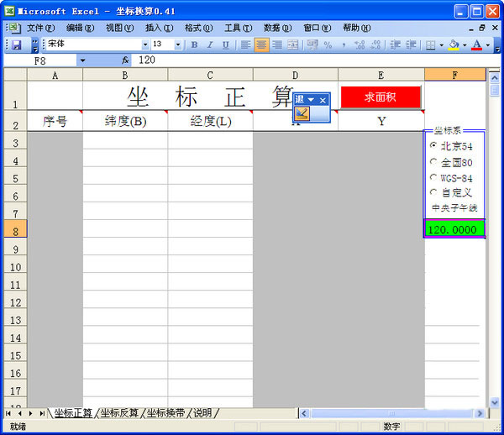Align text left in cell
504x435 pixels.
245,45
